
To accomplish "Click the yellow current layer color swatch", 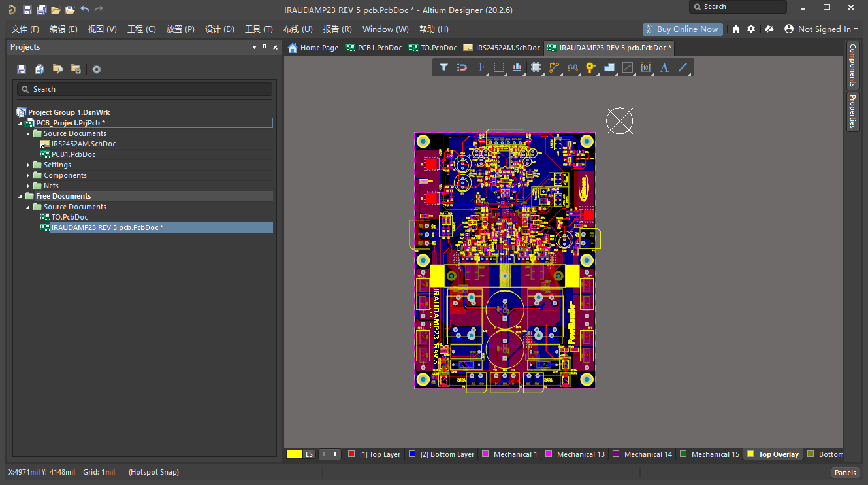I will pos(295,454).
